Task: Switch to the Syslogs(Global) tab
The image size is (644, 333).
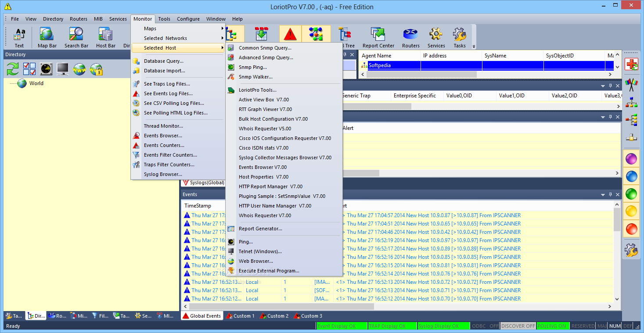Action: pos(204,183)
